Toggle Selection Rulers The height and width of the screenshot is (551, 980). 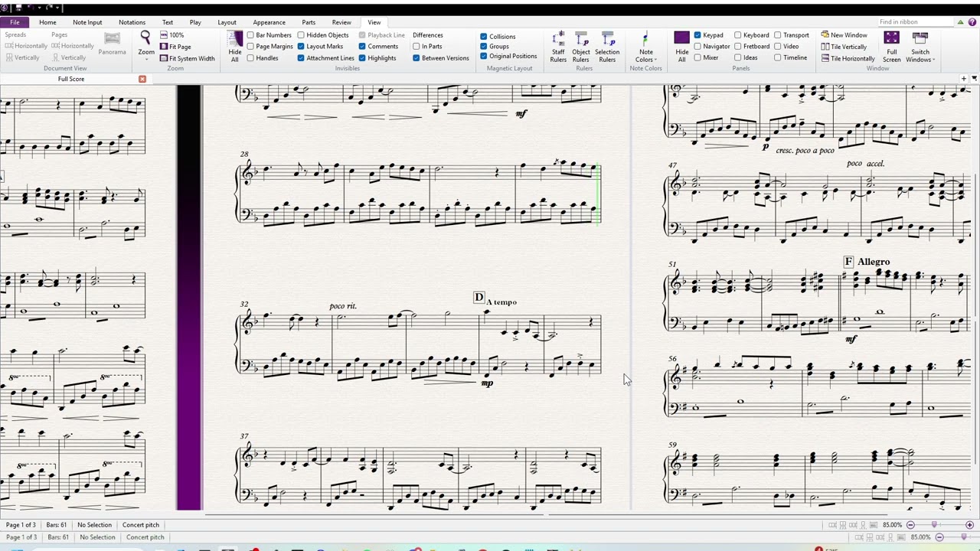pos(607,47)
